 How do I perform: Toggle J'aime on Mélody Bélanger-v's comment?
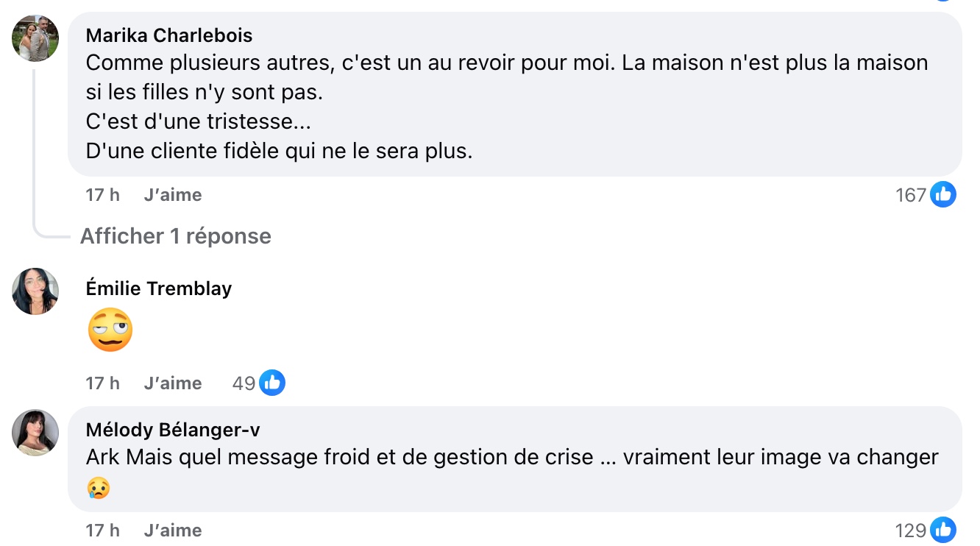click(x=173, y=531)
